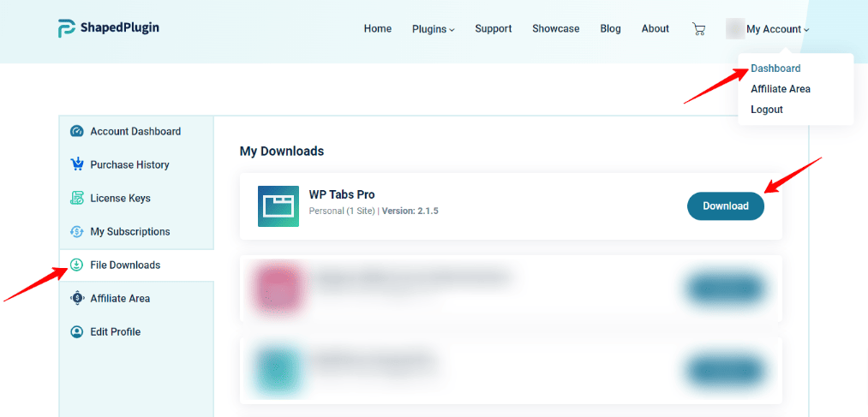The width and height of the screenshot is (868, 417).
Task: Open the shopping cart icon
Action: click(x=699, y=29)
